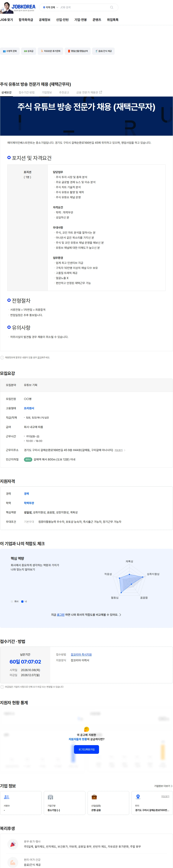
Task: Click the 프리랜서 employment type link
Action: 29,408
